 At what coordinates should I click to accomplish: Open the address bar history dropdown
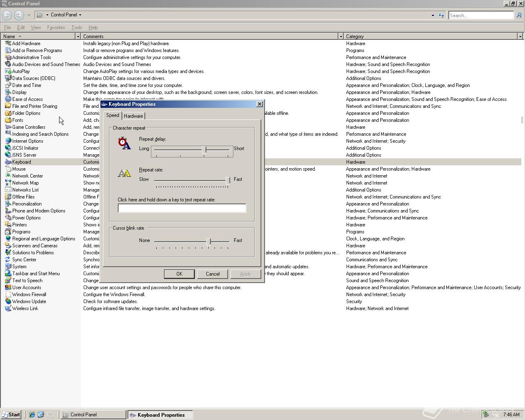coord(433,16)
